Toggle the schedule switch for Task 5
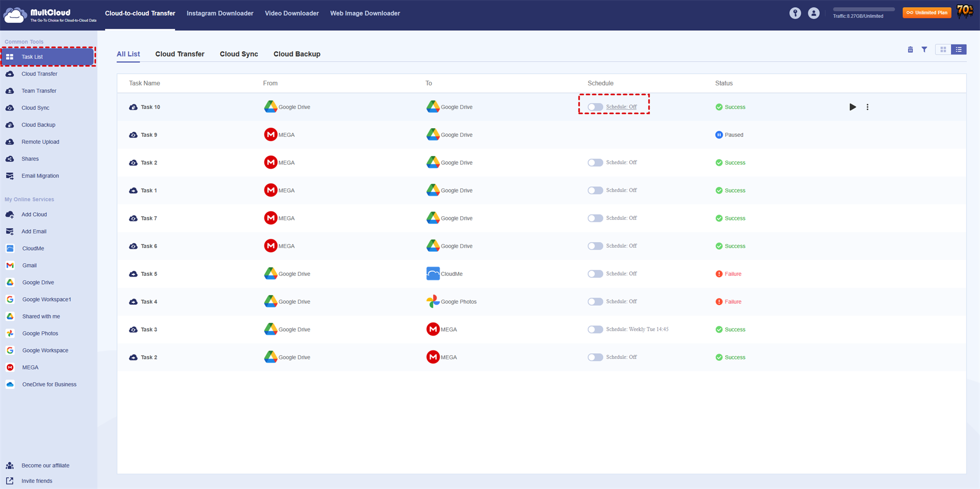 pyautogui.click(x=595, y=274)
